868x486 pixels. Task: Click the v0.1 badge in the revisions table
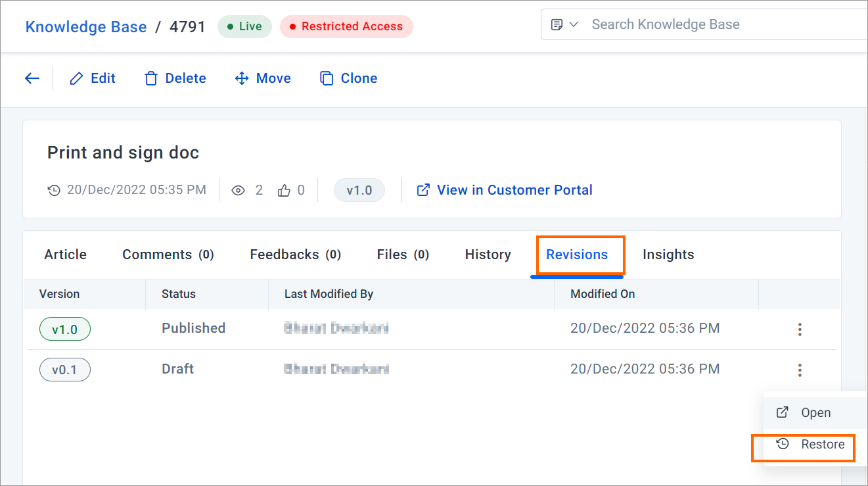[65, 370]
